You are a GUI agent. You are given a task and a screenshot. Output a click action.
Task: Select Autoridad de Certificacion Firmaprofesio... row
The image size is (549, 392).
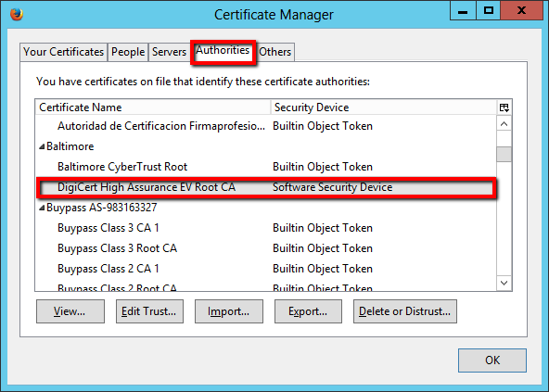tap(266, 126)
